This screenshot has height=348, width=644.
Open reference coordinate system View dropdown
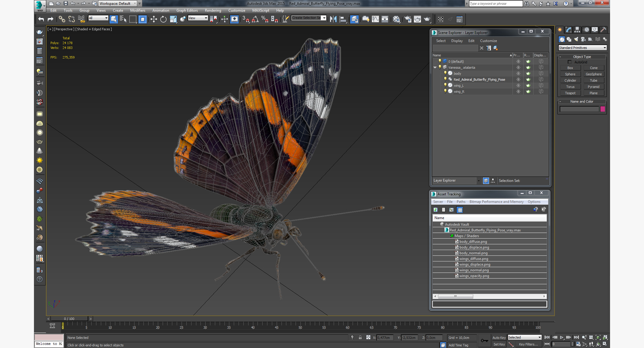(198, 18)
